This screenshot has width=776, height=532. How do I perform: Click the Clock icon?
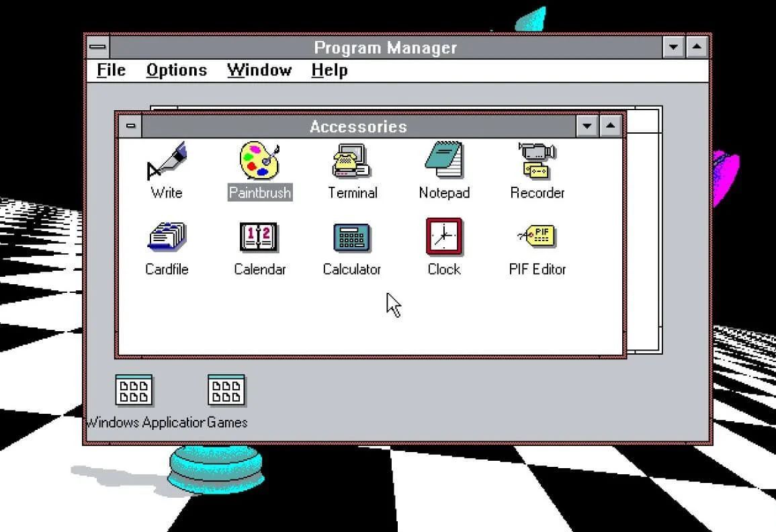444,237
